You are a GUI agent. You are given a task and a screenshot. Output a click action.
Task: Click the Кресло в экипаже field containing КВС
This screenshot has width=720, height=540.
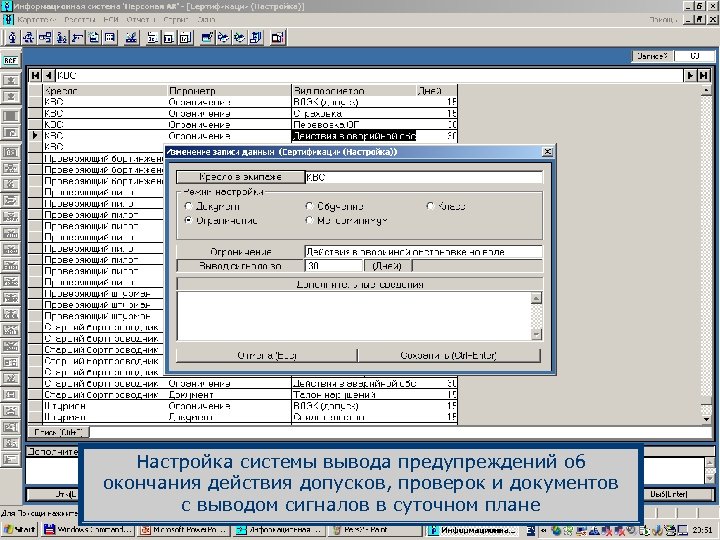(x=423, y=177)
